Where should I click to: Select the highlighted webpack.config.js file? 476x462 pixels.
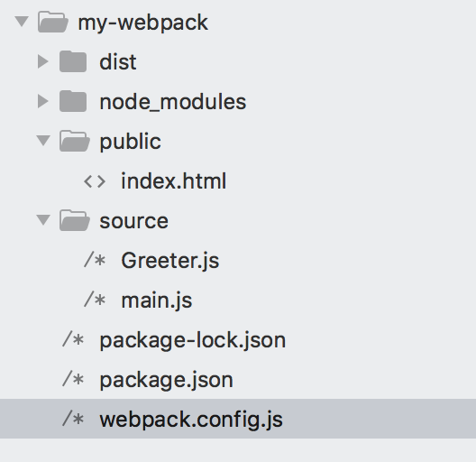(x=238, y=419)
